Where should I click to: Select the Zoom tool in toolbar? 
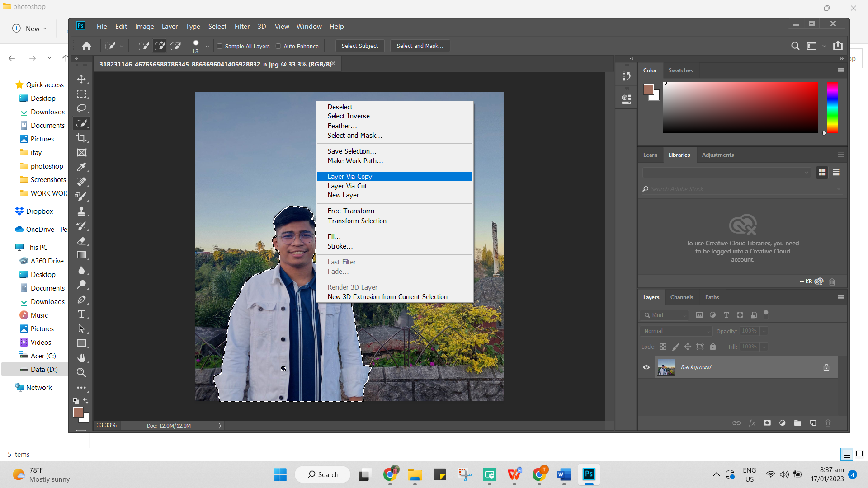click(x=82, y=372)
